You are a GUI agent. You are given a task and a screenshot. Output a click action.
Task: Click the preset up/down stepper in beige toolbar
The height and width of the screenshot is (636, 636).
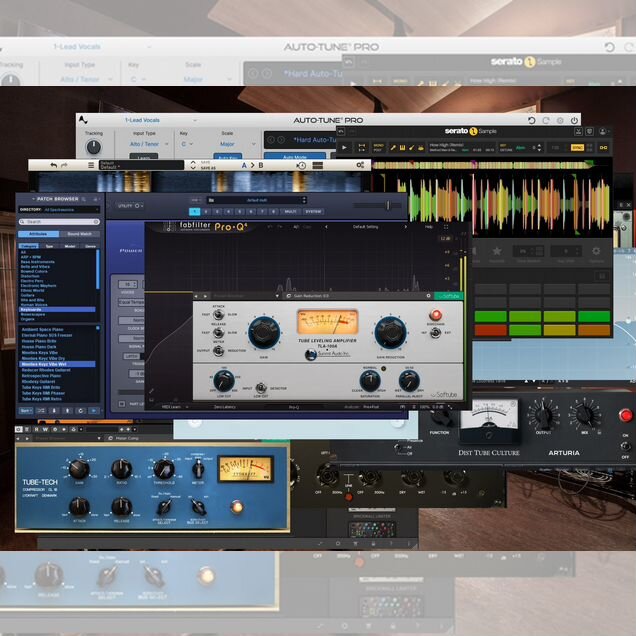point(193,165)
